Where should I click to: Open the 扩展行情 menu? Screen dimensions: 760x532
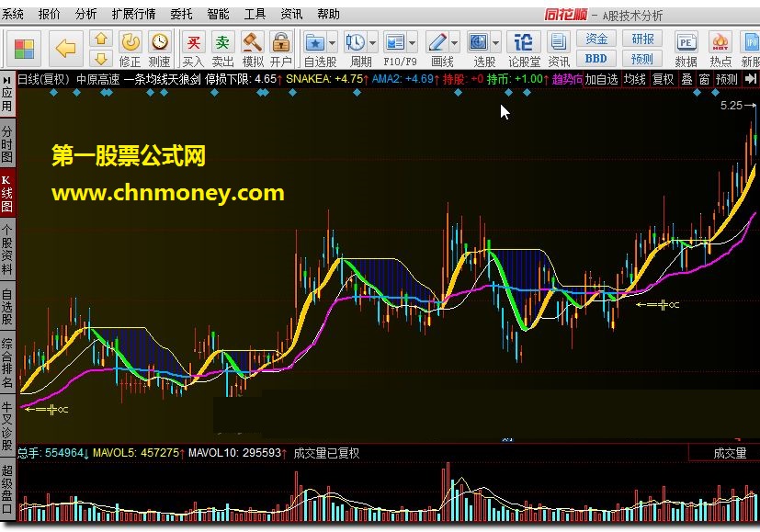point(133,14)
